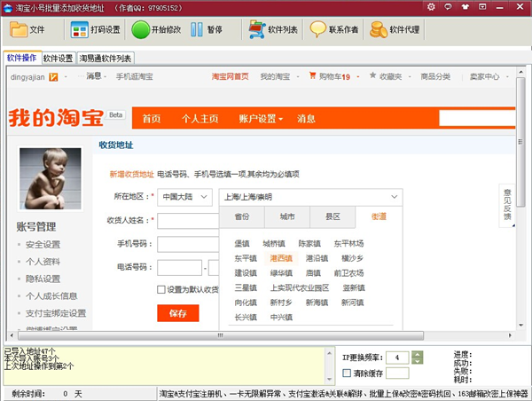
Task: Switch to the 软件操作 tab
Action: [x=21, y=58]
